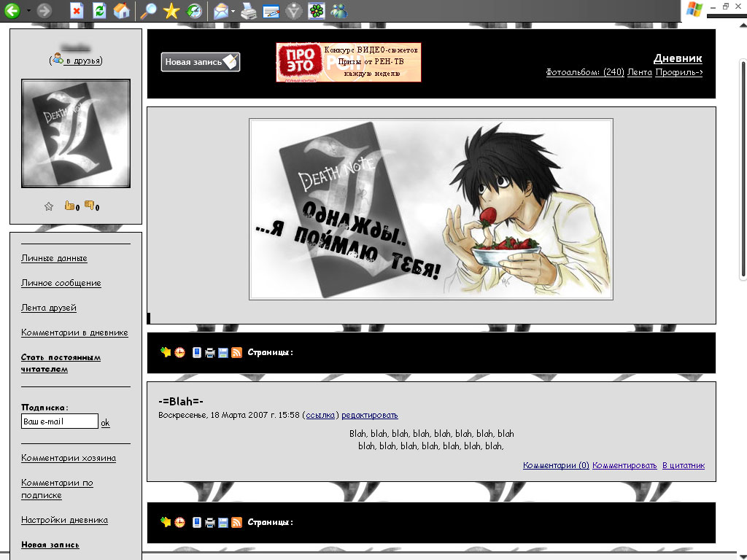Click the vertical scrollbar on the right edge
This screenshot has height=560, width=747.
coord(743,169)
